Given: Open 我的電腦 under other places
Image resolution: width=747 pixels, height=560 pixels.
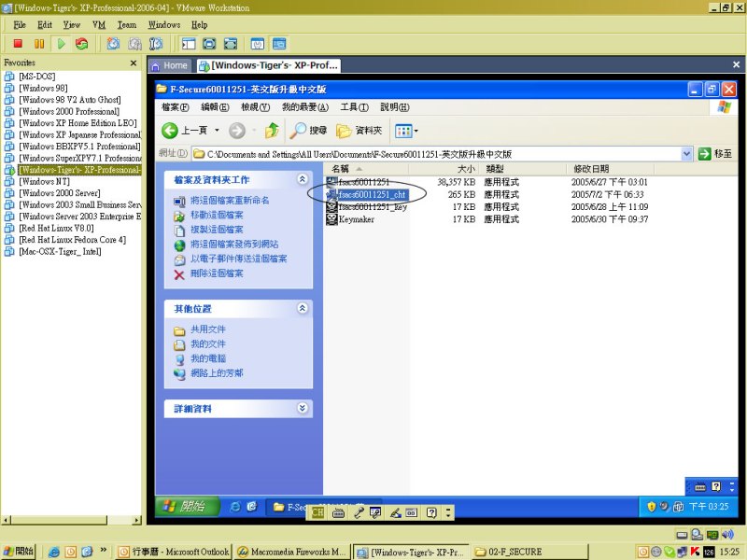Looking at the screenshot, I should point(208,358).
